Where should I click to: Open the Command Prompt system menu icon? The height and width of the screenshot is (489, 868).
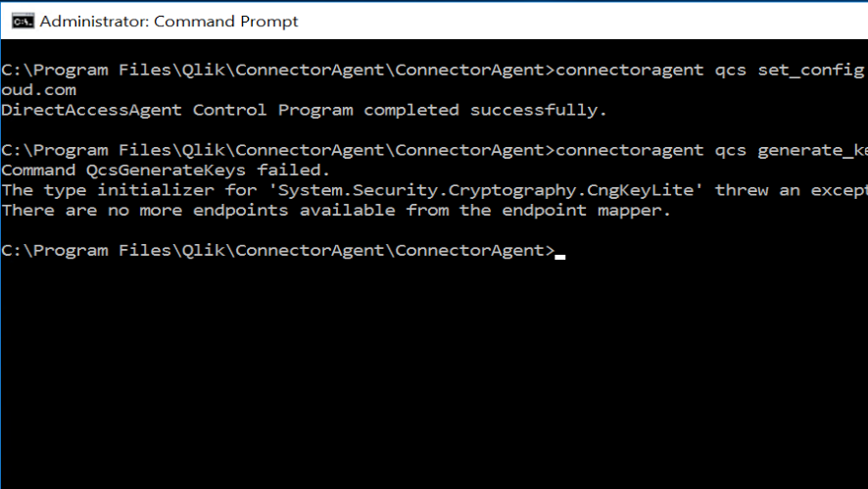[x=22, y=21]
